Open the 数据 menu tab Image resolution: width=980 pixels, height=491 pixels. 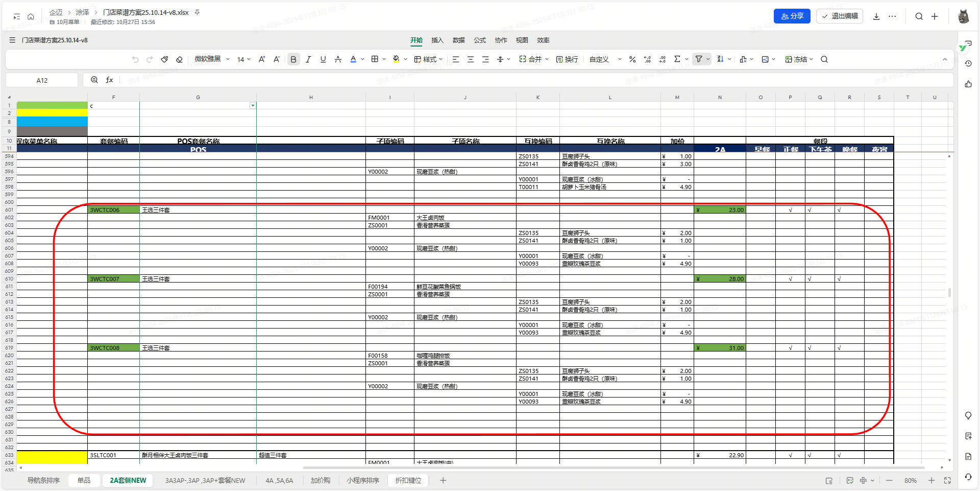(458, 40)
